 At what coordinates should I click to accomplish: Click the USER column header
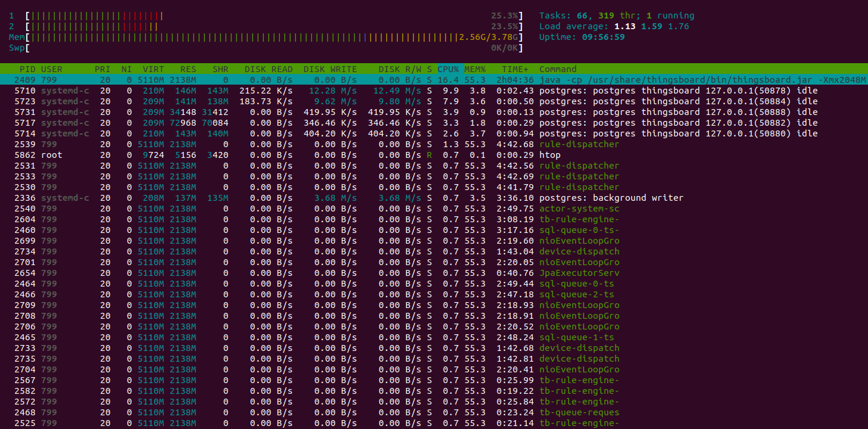(52, 69)
